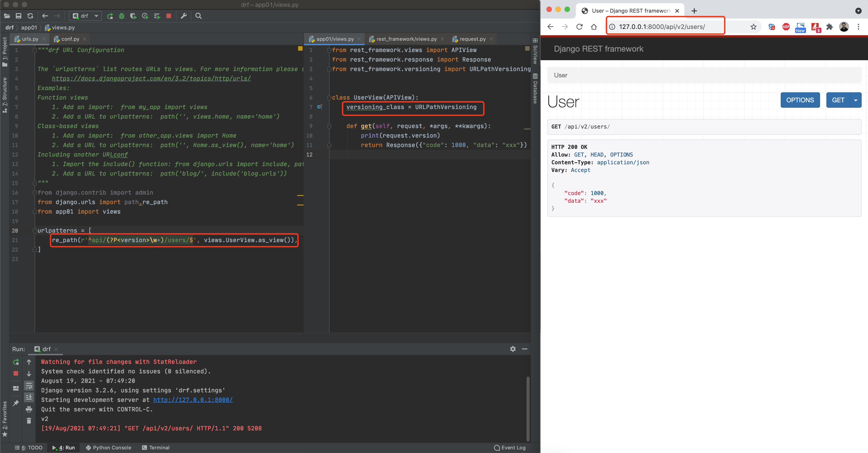Click the browser address bar URL
Screen dimensions: 868x453
(662, 27)
